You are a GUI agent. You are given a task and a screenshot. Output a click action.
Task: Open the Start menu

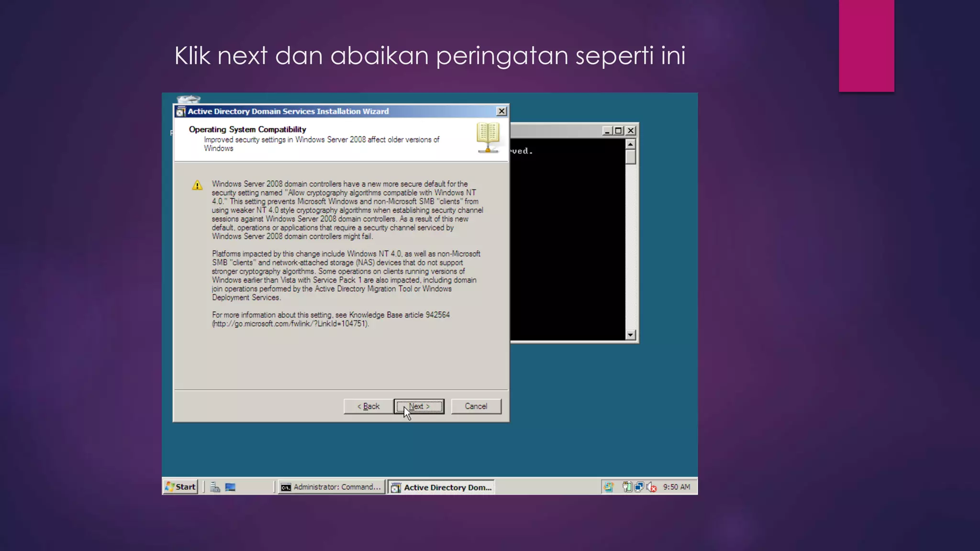(x=180, y=486)
